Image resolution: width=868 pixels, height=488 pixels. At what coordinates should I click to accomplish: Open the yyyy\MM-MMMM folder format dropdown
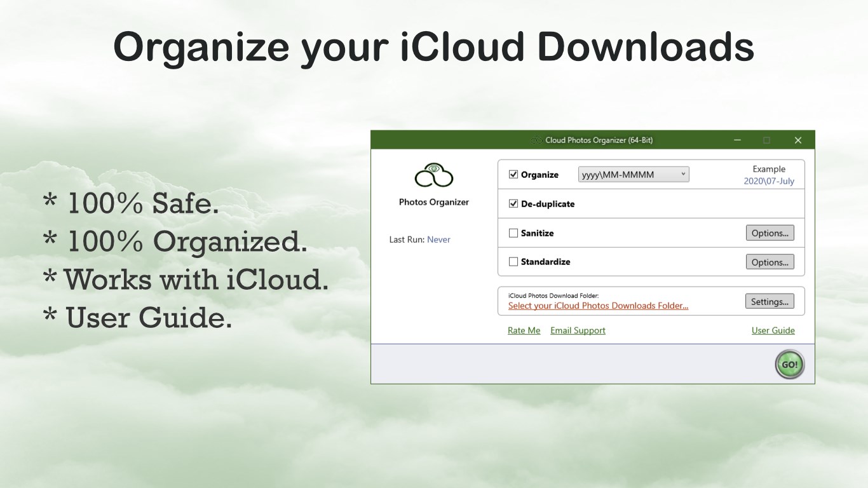click(x=634, y=174)
